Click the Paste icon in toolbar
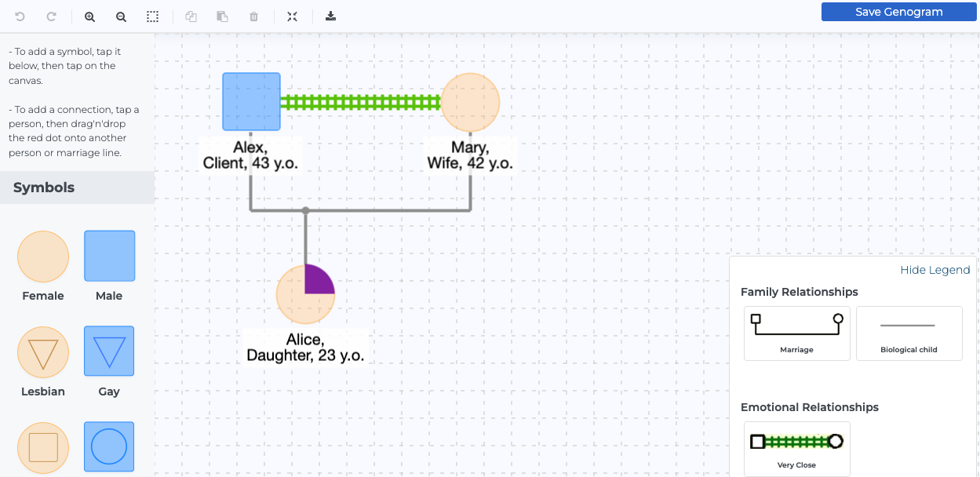 (x=222, y=16)
